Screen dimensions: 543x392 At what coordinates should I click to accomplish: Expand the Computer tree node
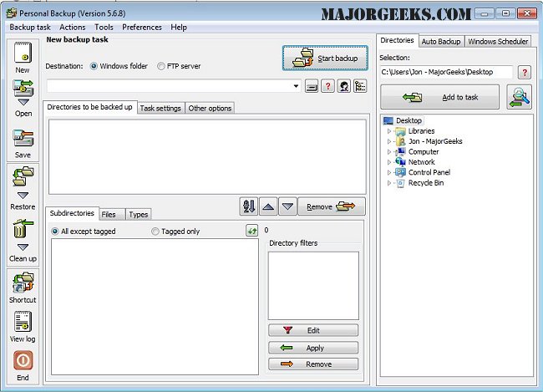click(x=389, y=152)
